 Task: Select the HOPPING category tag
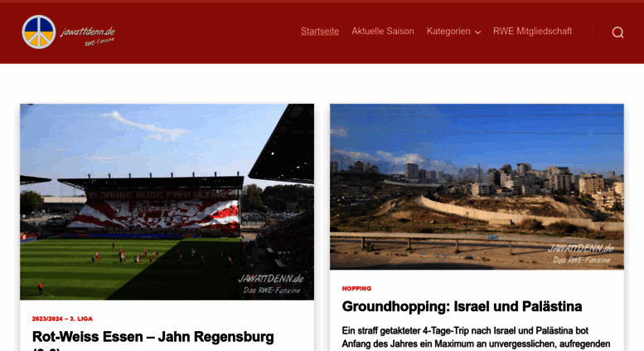356,289
